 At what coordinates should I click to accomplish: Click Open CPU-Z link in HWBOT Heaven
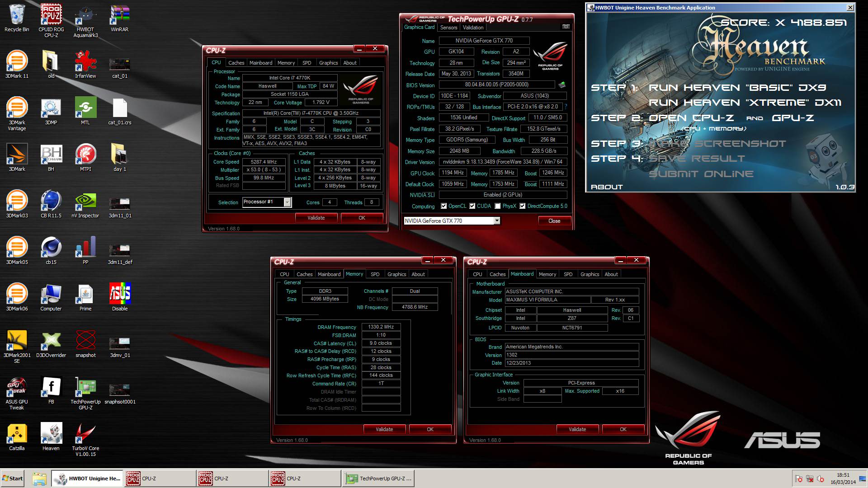point(691,118)
